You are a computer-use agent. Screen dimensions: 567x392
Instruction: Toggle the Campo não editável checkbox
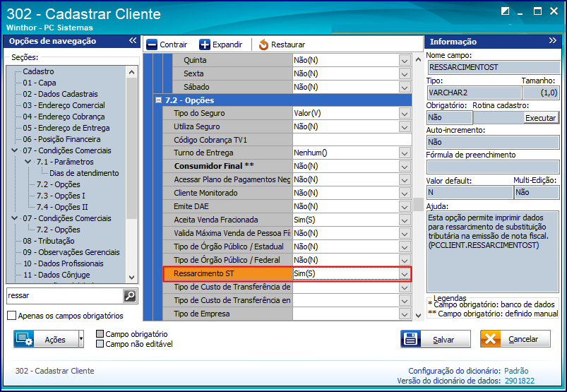[100, 343]
